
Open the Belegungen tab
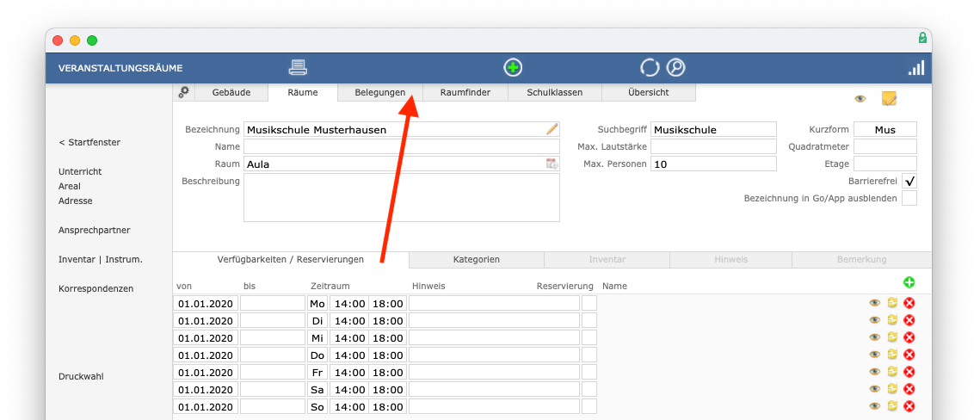pyautogui.click(x=380, y=92)
